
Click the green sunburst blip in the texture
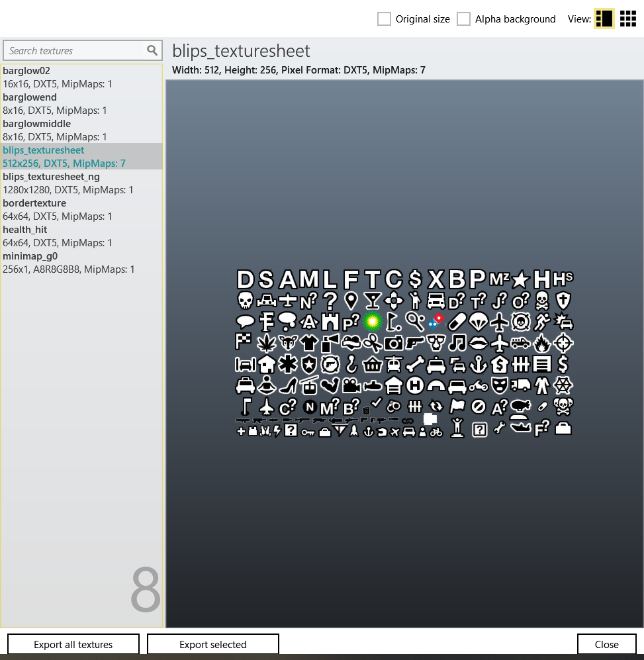click(373, 322)
